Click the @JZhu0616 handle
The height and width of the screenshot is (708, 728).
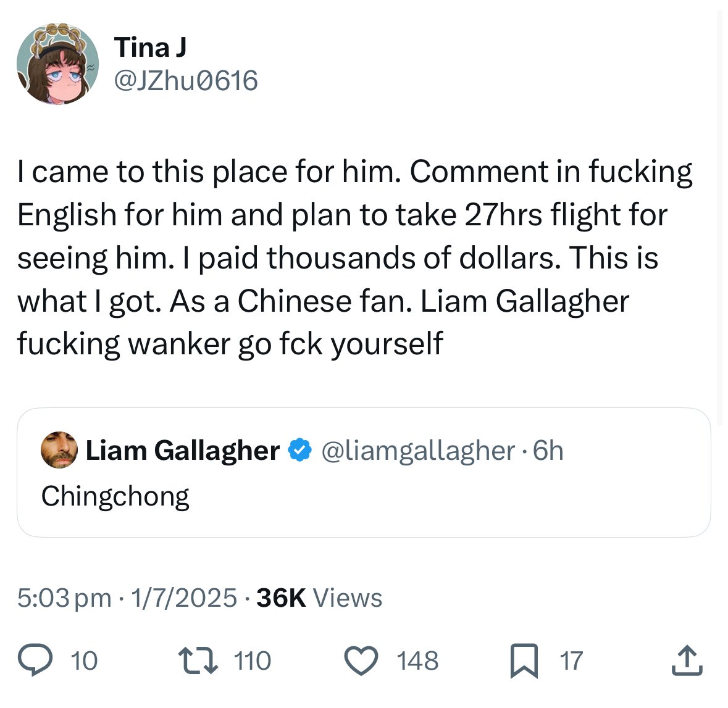pyautogui.click(x=186, y=81)
